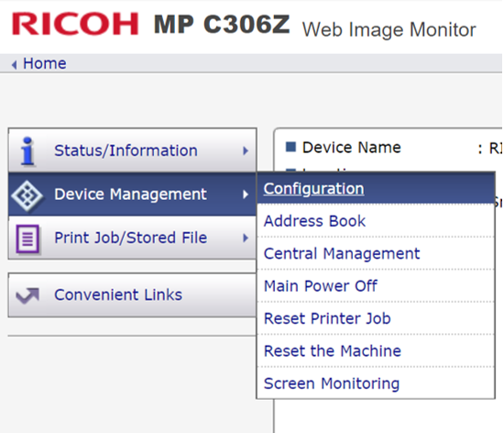Select Address Book in the submenu

coord(314,221)
